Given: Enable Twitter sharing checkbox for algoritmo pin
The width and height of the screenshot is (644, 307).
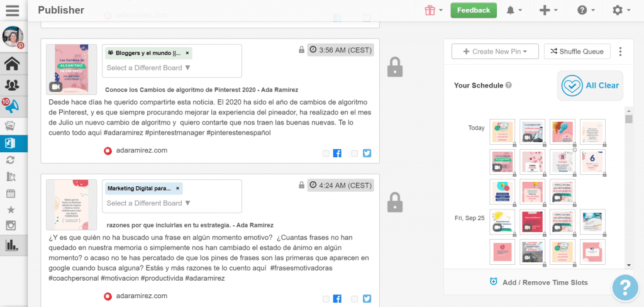Looking at the screenshot, I should 355,153.
